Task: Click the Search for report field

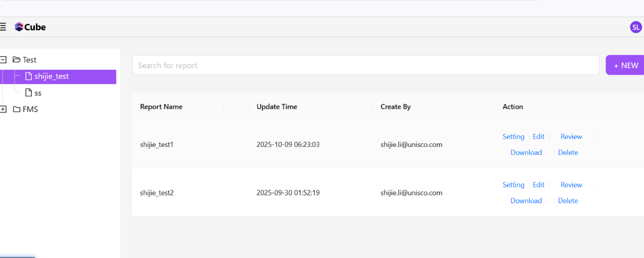Action: click(x=365, y=65)
